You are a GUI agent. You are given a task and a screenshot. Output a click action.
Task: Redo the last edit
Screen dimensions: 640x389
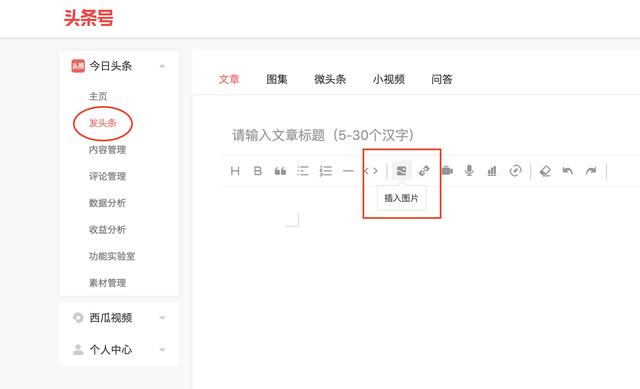591,171
